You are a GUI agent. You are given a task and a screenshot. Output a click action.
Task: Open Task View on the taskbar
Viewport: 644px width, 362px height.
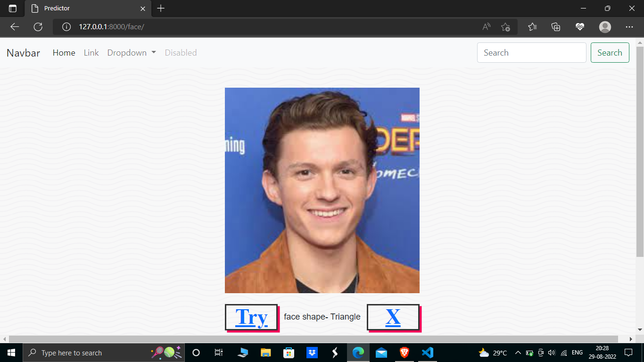(x=219, y=353)
